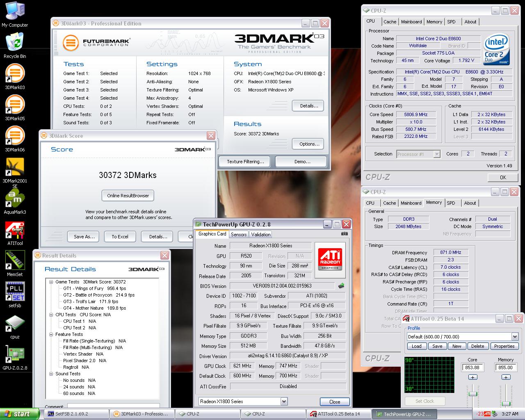The height and width of the screenshot is (420, 525).
Task: Click the Intel Core 2 Duo logo in CPU-Z
Action: [x=497, y=50]
